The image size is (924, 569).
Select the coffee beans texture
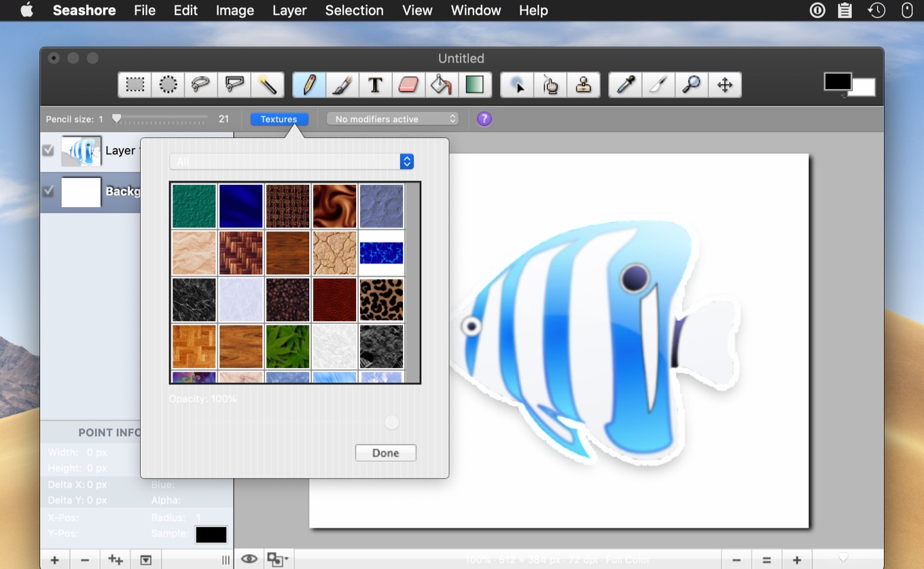coord(287,299)
